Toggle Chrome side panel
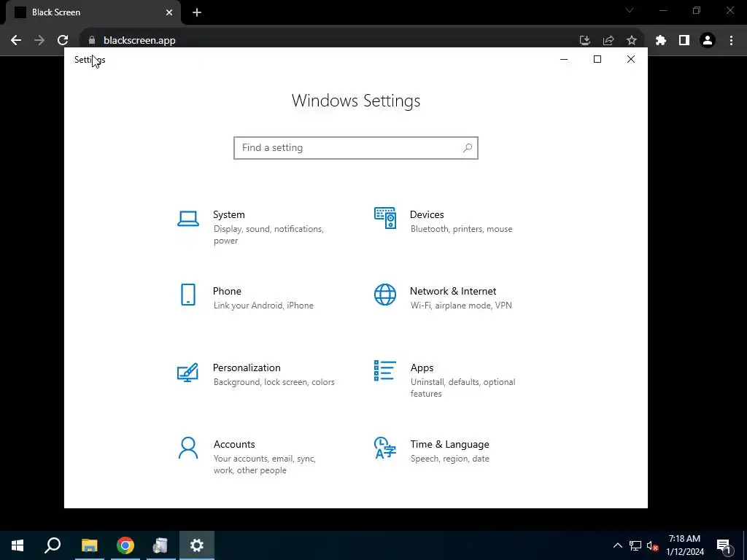This screenshot has width=747, height=560. (684, 41)
